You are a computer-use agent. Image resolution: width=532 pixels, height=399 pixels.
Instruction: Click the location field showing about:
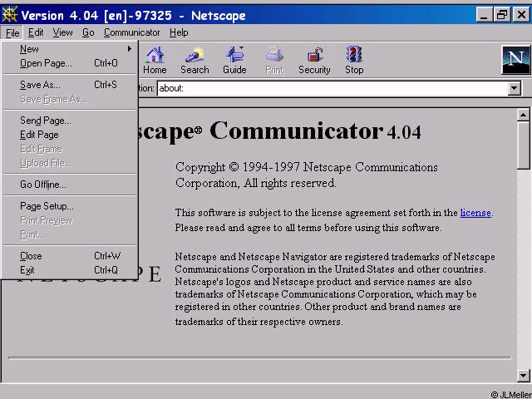(x=332, y=89)
